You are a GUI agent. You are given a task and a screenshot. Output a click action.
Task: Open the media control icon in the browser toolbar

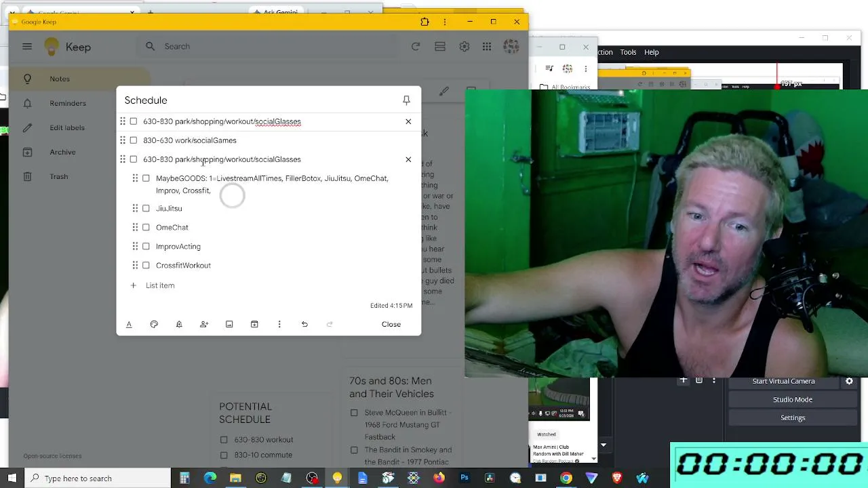(549, 68)
